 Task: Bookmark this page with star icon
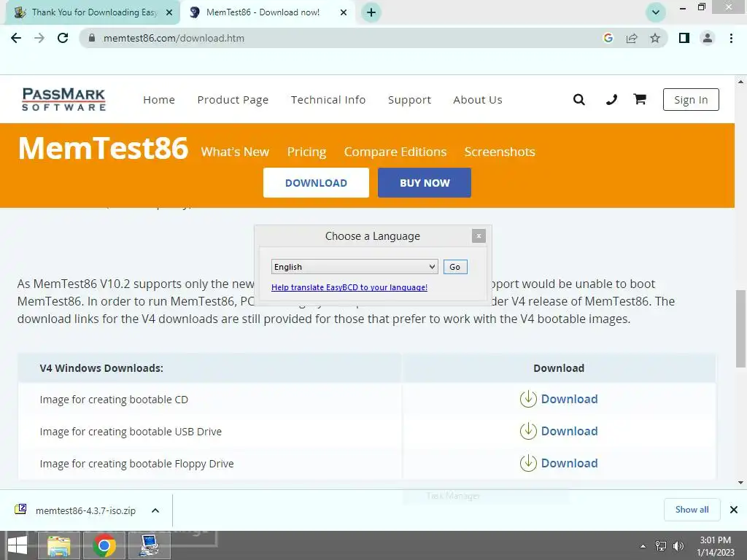click(655, 38)
